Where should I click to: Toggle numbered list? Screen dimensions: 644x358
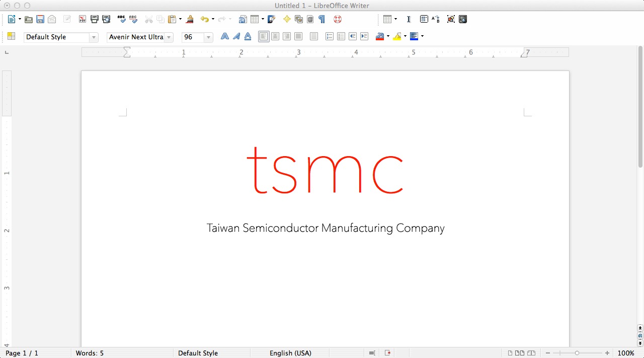330,36
